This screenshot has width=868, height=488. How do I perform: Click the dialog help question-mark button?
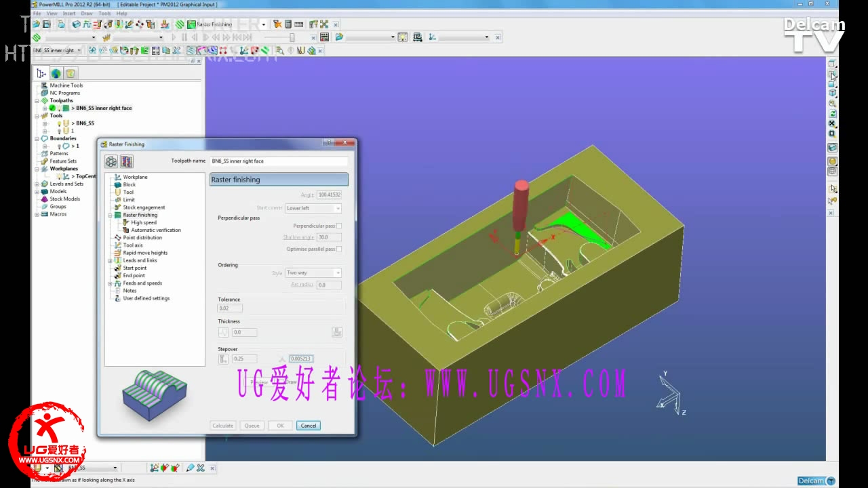tap(329, 143)
